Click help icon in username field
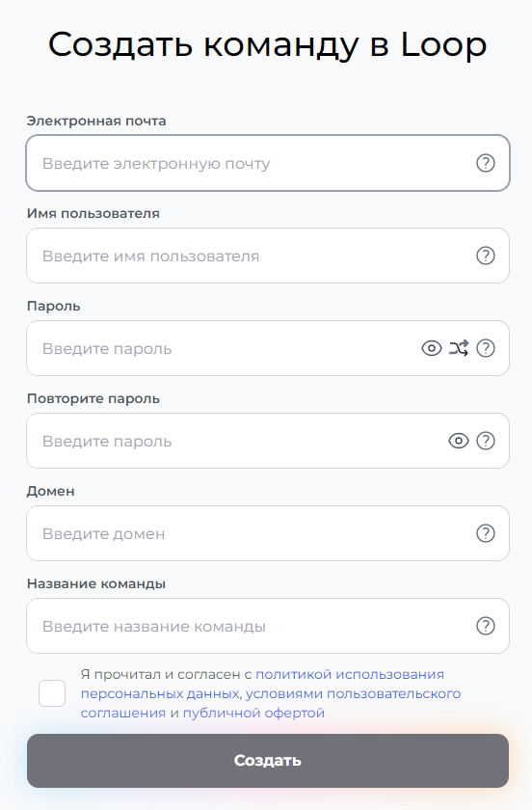 click(x=485, y=256)
